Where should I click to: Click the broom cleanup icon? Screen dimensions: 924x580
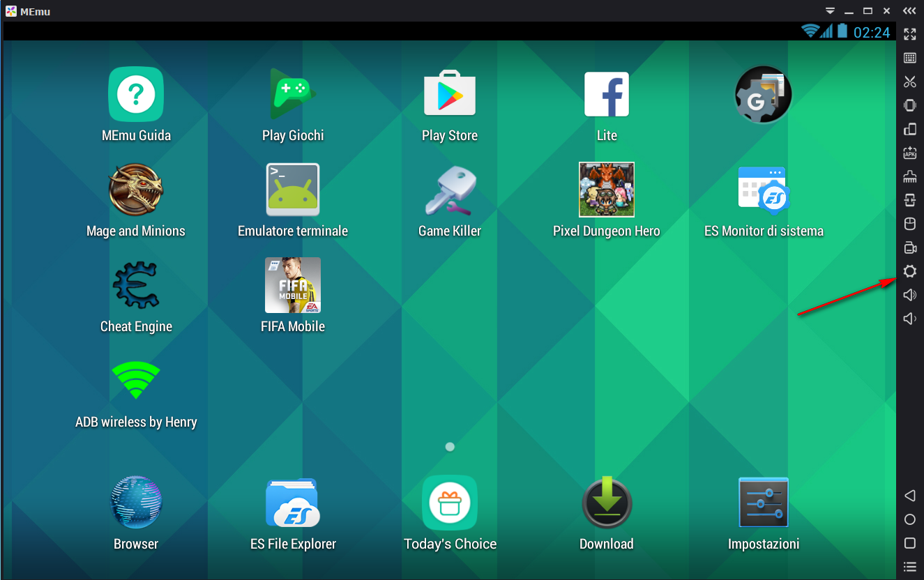pyautogui.click(x=909, y=176)
